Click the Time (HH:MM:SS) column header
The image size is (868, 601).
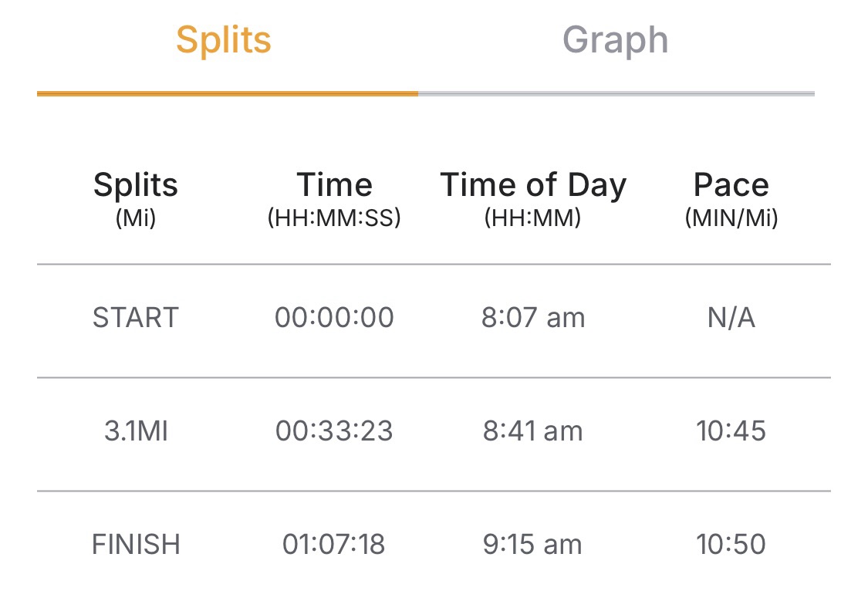pos(334,198)
